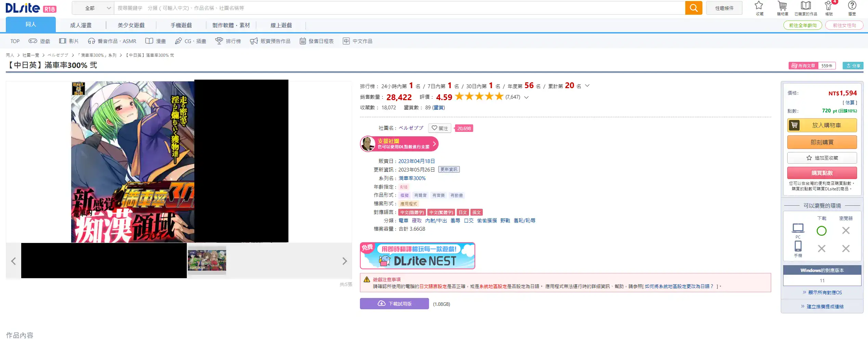
Task: Click 前往女性向 button
Action: (x=844, y=25)
